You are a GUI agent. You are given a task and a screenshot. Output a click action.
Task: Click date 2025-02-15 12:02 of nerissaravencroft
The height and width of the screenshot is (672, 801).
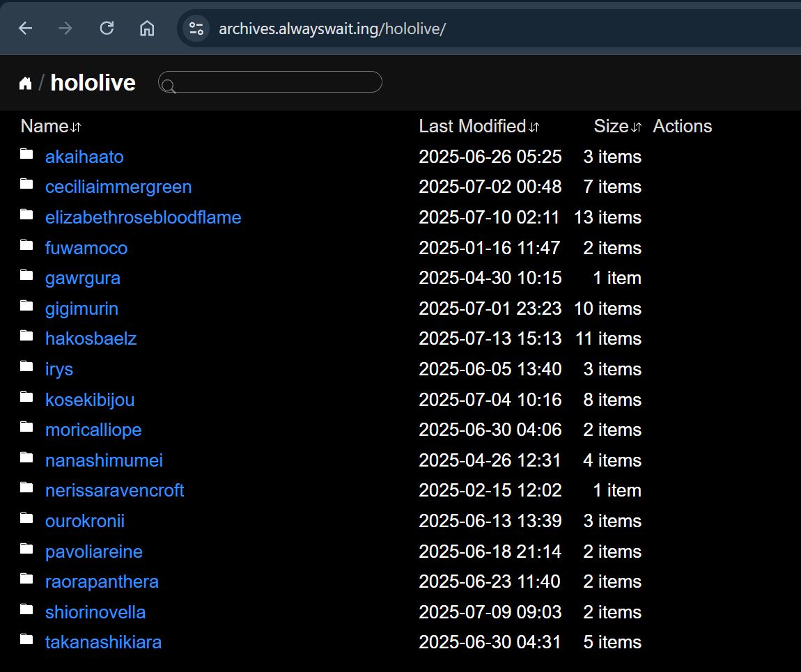490,491
